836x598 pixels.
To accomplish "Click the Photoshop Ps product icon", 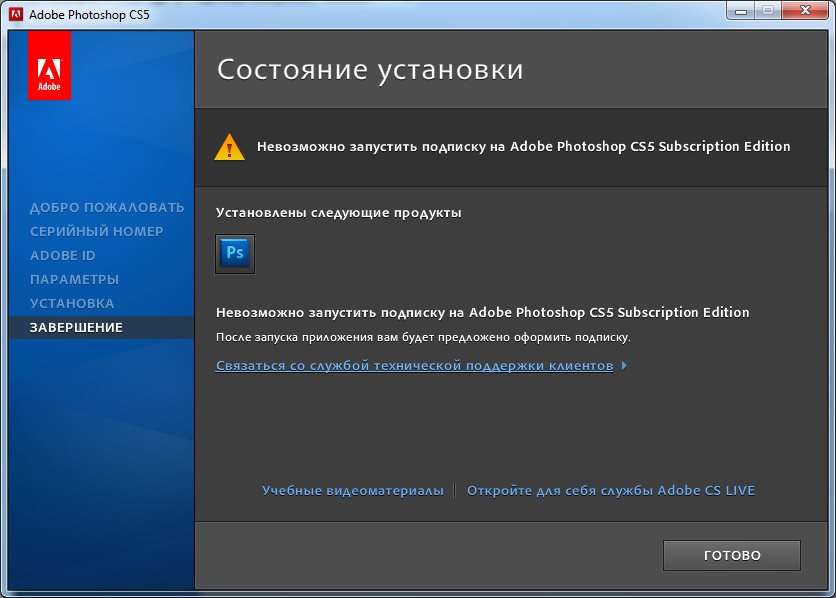I will pyautogui.click(x=235, y=254).
